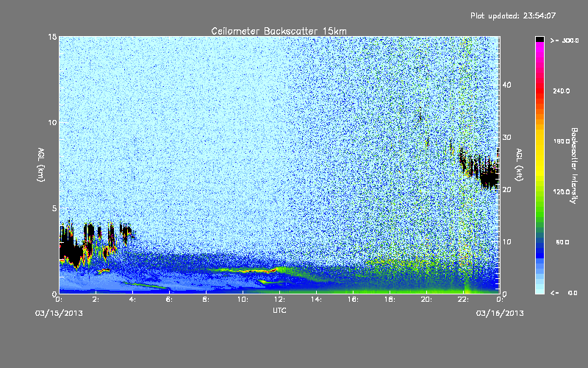The image size is (588, 368).
Task: Click the '180.0' colorbar value
Action: tap(562, 141)
